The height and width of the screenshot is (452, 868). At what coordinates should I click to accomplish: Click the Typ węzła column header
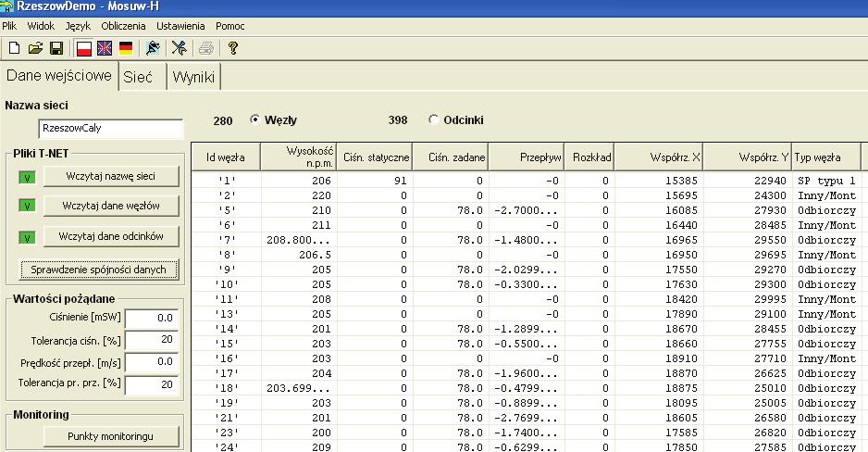coord(826,157)
